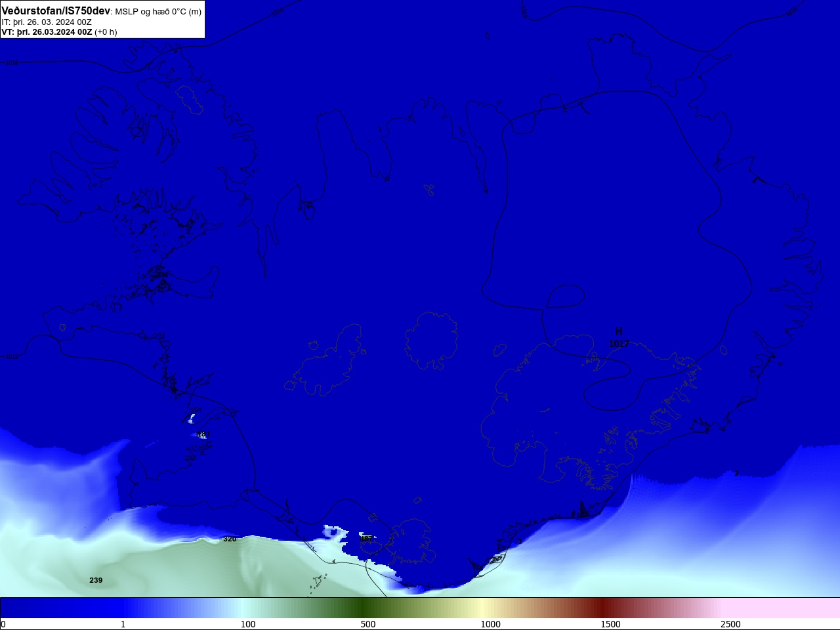
Task: Click the colorbar tick label '500'
Action: tap(368, 624)
